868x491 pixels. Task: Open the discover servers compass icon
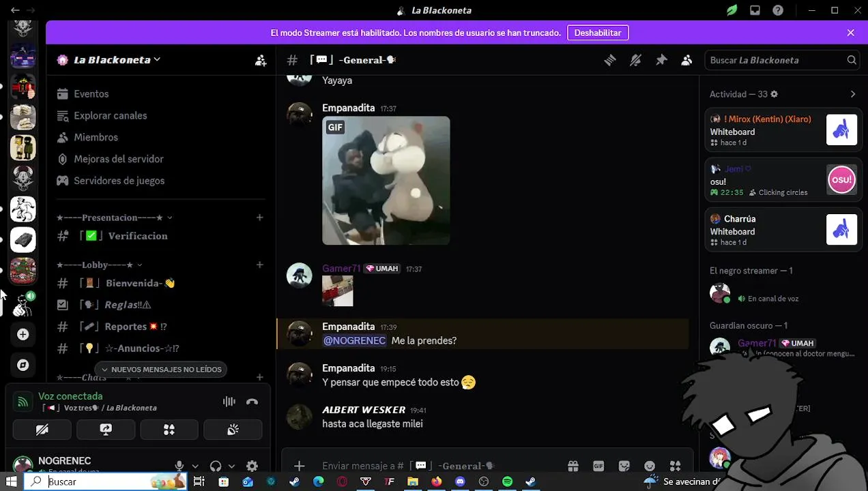coord(23,365)
